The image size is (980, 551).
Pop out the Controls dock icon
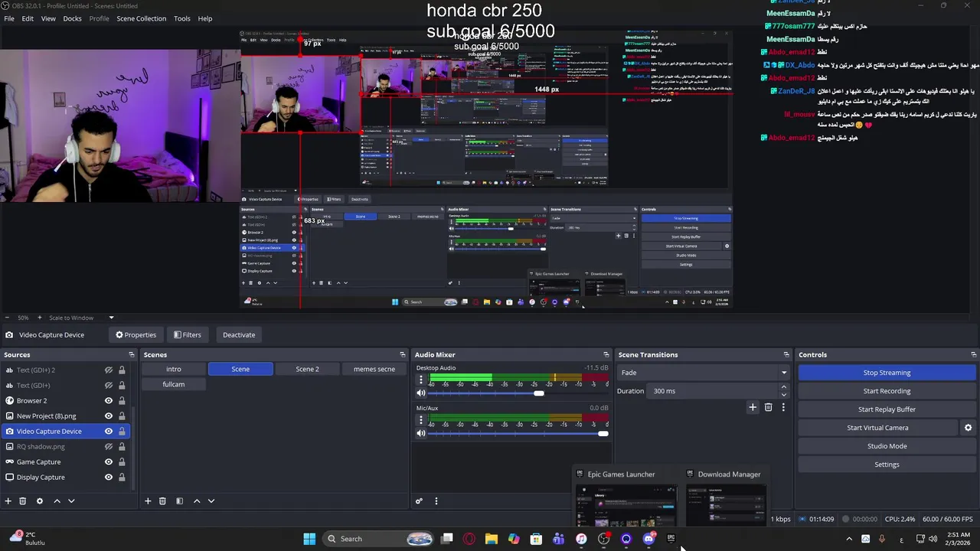point(974,354)
